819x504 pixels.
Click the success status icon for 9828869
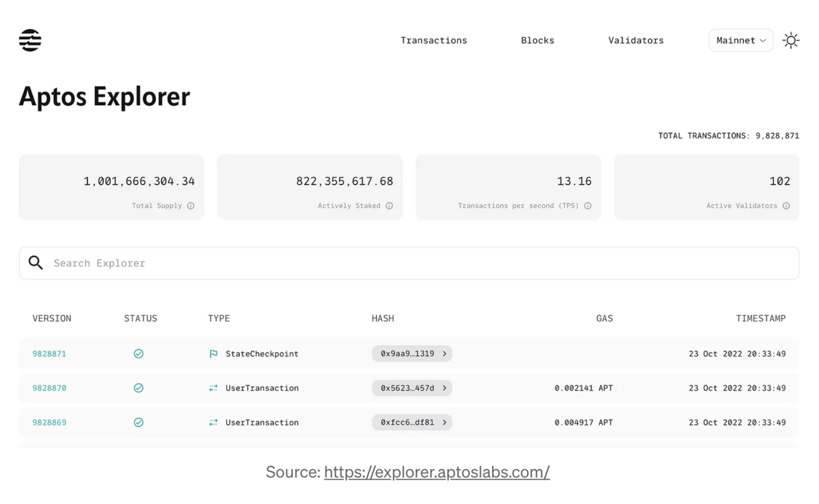138,423
